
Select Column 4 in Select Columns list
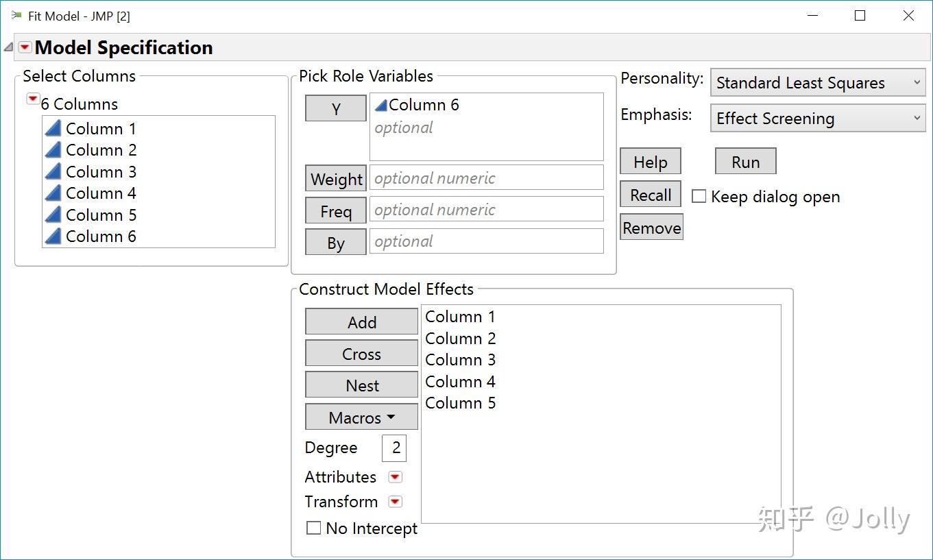point(101,193)
